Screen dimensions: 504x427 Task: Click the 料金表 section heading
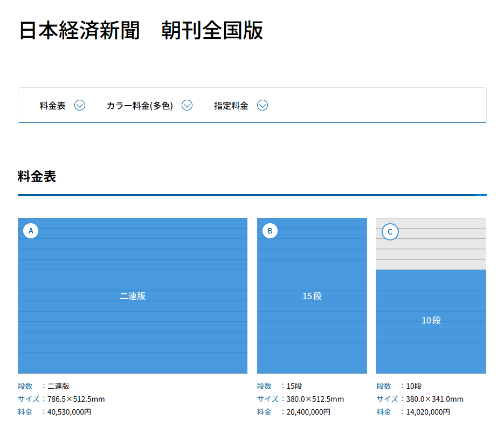pos(37,176)
